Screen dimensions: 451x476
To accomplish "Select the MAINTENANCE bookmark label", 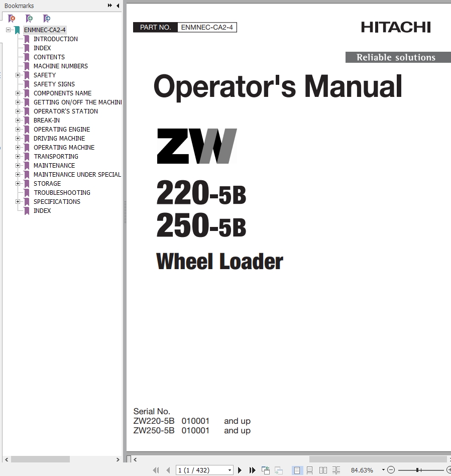I will click(x=54, y=166).
